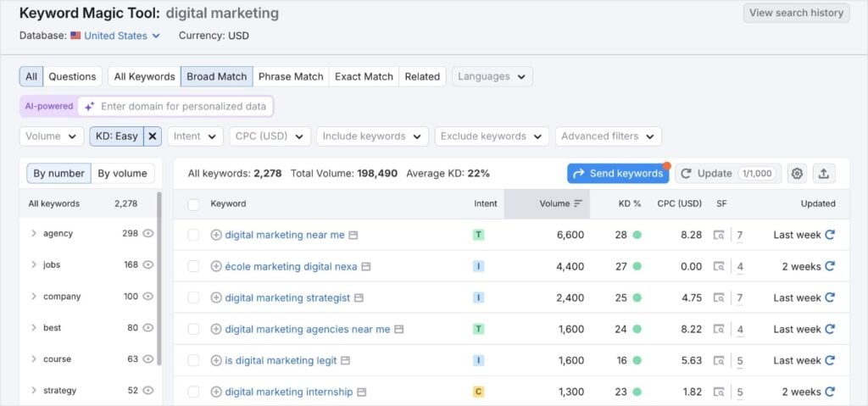
Task: Open SERP icon beside 'is digital marketing legit'
Action: click(x=346, y=360)
